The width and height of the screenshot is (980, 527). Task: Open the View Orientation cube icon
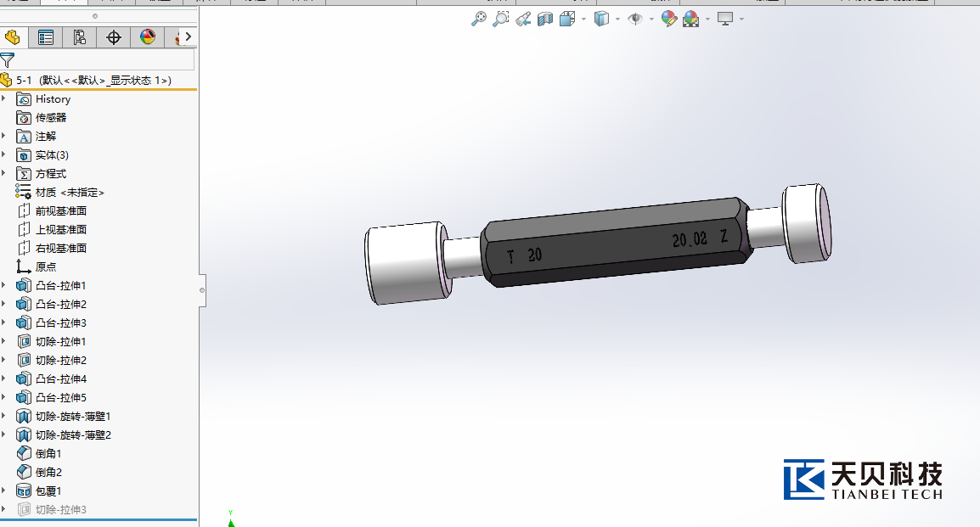pos(567,19)
